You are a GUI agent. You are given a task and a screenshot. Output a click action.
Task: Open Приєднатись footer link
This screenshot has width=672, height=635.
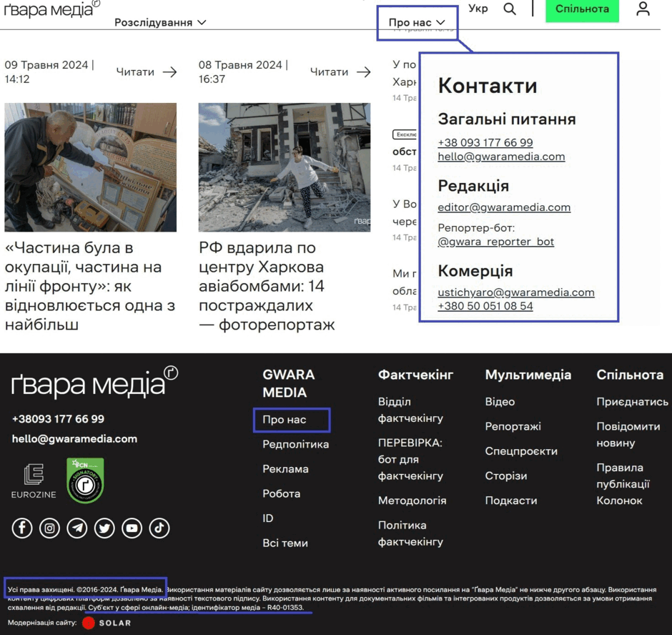pos(632,402)
